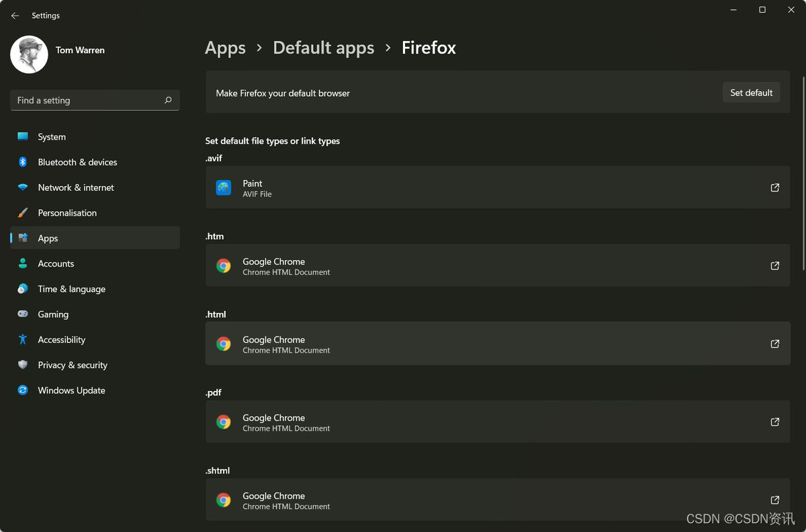Navigate to Default apps breadcrumb

click(324, 48)
